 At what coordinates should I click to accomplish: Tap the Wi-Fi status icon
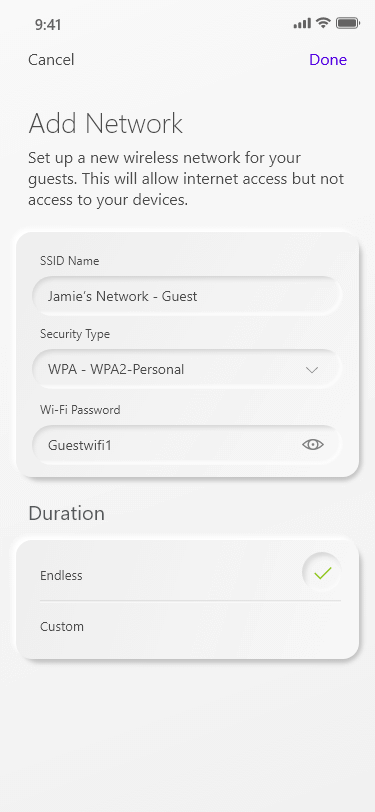(324, 23)
